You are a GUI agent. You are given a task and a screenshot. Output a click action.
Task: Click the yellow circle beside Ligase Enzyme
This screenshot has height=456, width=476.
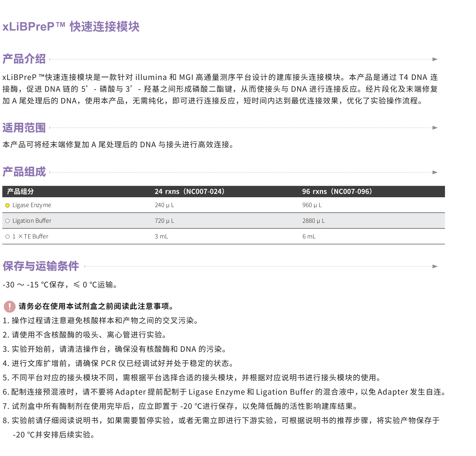click(x=8, y=205)
